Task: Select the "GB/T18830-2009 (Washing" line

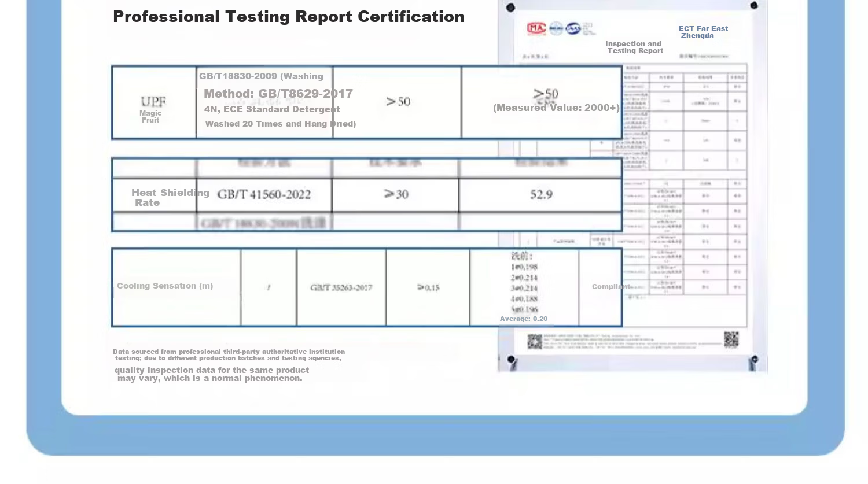Action: [x=261, y=76]
